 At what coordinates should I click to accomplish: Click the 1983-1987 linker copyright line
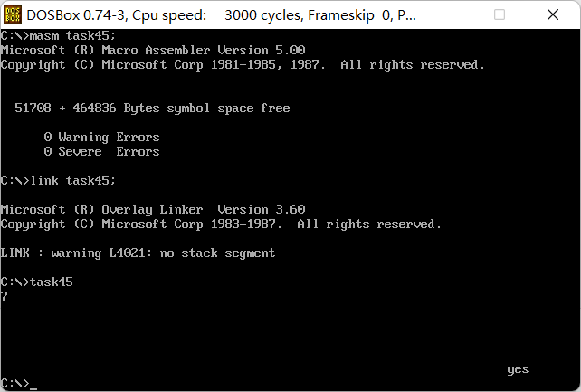pos(221,225)
